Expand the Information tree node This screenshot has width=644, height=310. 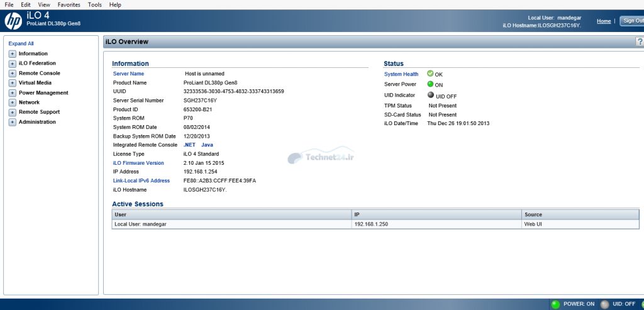click(12, 54)
